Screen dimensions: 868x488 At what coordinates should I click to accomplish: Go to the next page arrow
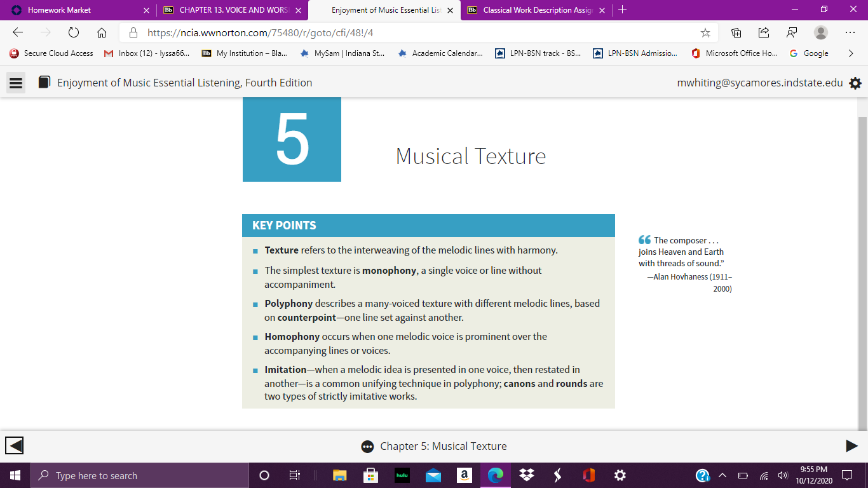(x=852, y=446)
